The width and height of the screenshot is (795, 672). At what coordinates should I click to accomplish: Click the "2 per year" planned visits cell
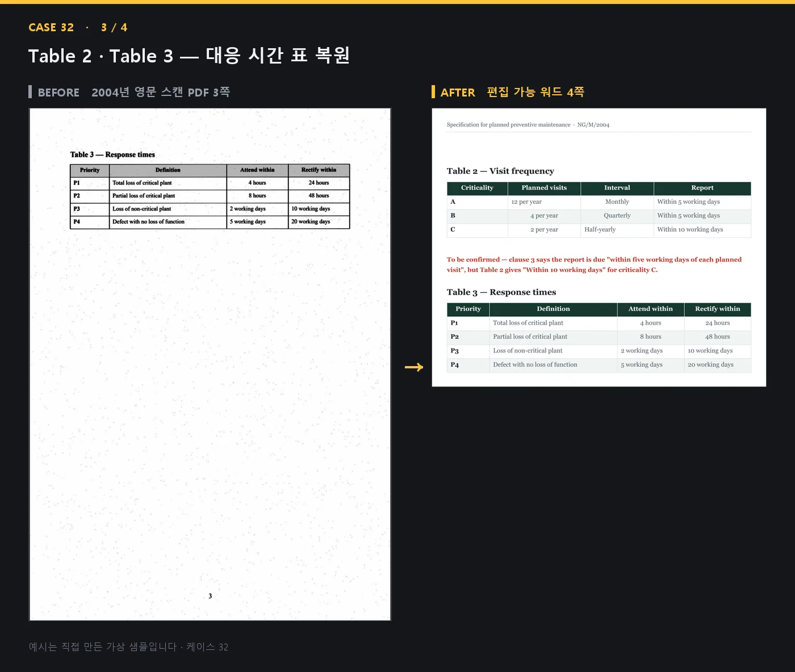coord(544,230)
